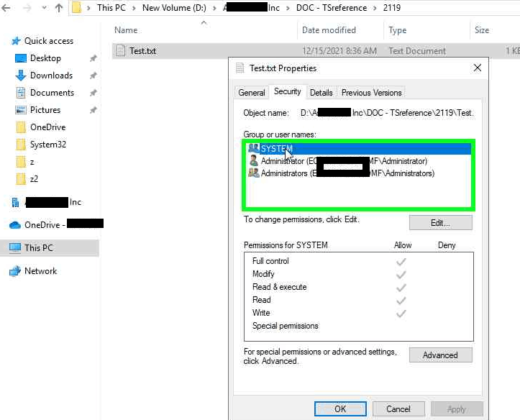Click the OneDrive folder icon
Screen dimensions: 520x420
click(21, 127)
